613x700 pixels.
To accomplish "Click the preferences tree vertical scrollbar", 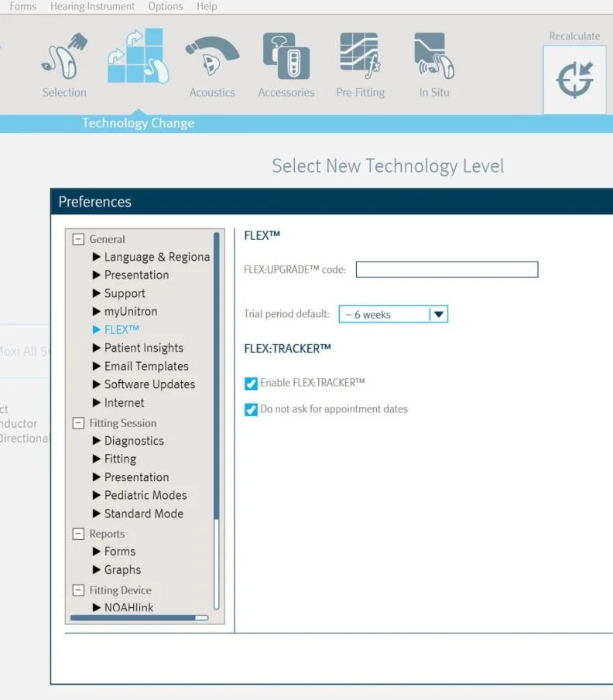I will (216, 421).
